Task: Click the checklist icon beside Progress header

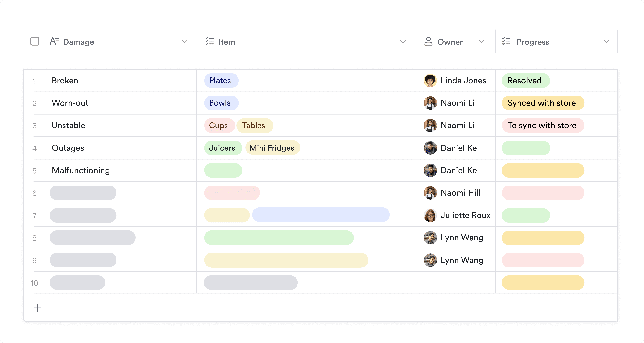Action: [x=506, y=41]
